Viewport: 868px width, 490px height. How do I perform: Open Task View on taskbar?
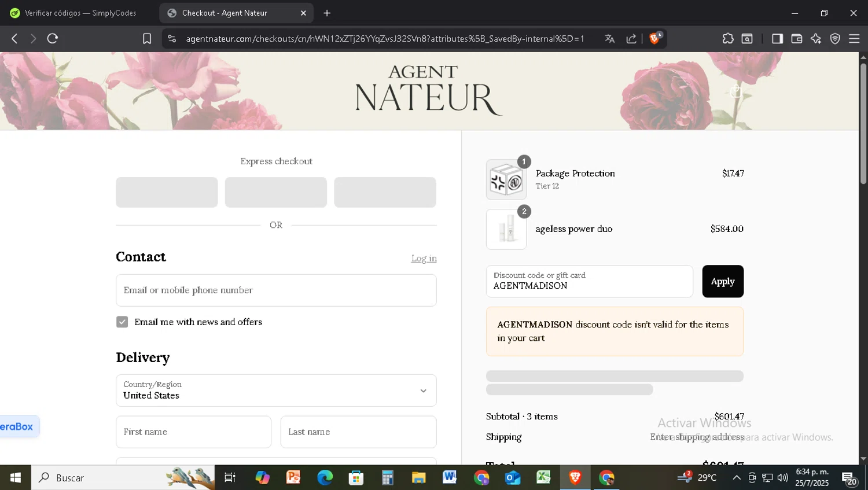(x=230, y=477)
